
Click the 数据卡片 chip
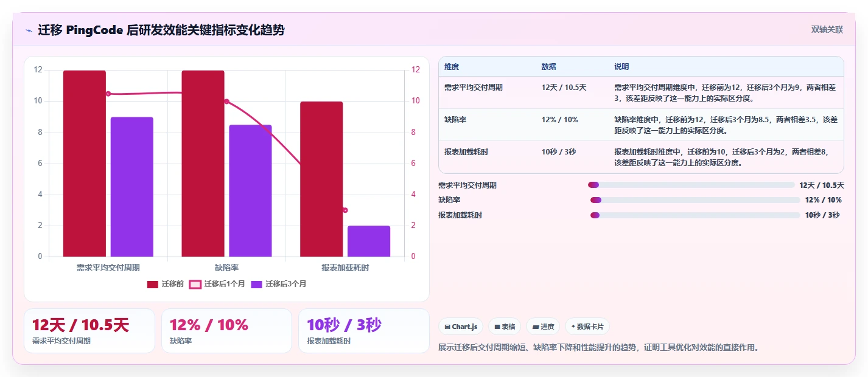point(587,327)
